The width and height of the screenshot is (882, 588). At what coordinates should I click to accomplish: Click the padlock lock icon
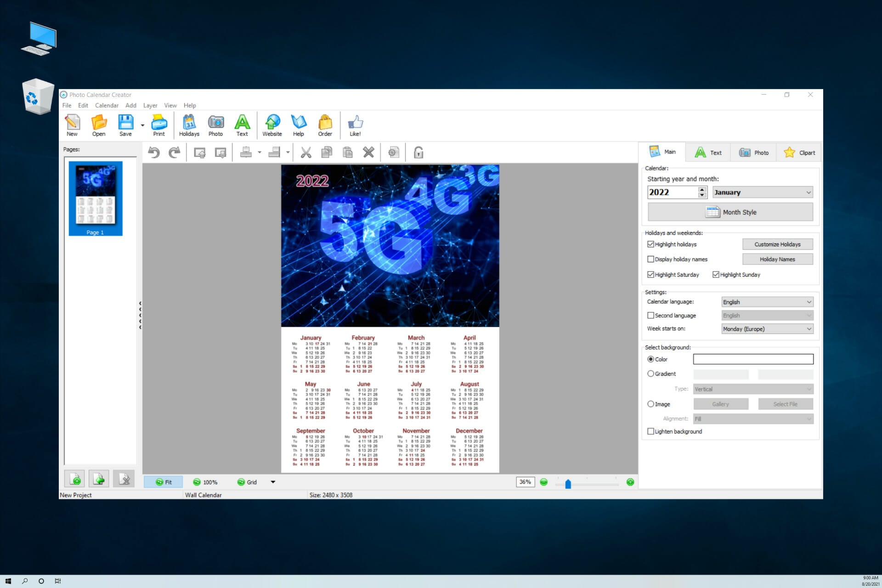click(418, 153)
